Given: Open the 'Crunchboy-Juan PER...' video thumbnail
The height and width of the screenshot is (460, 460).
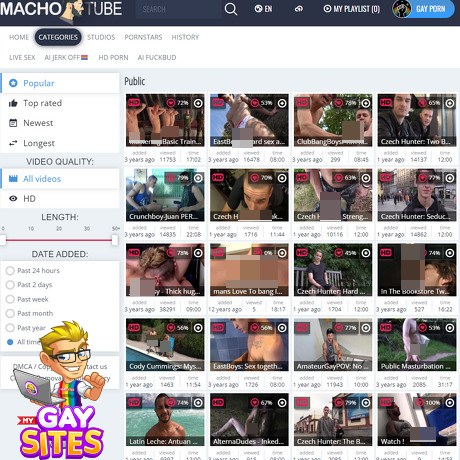Looking at the screenshot, I should pyautogui.click(x=165, y=195).
